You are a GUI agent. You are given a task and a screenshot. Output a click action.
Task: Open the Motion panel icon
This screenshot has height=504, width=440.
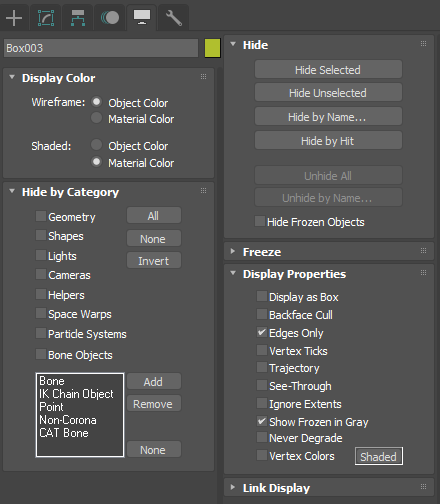(110, 18)
